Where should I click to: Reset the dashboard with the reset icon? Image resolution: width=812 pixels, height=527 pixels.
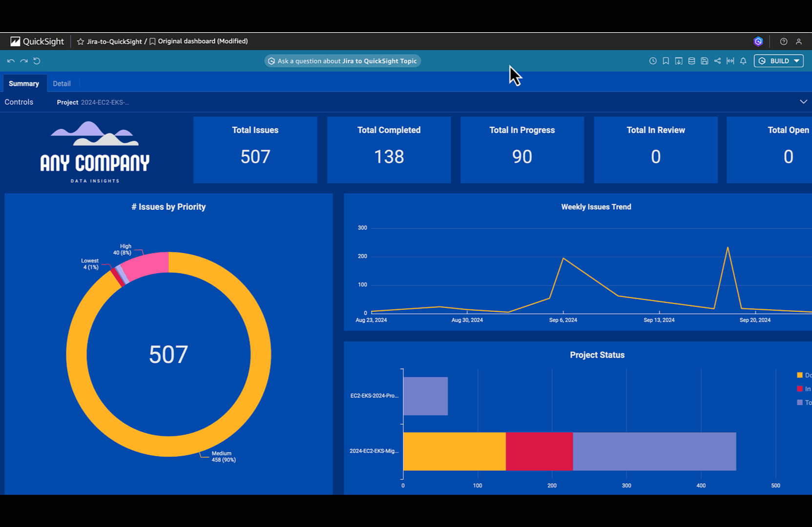coord(37,61)
